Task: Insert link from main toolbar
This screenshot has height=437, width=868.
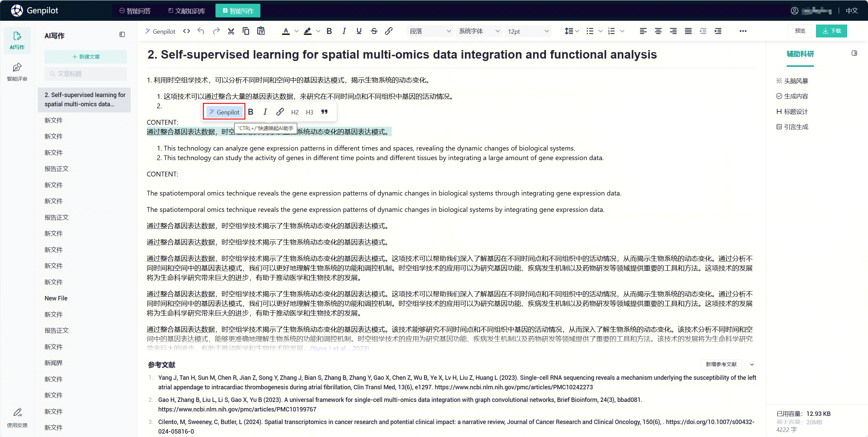Action: pyautogui.click(x=389, y=31)
